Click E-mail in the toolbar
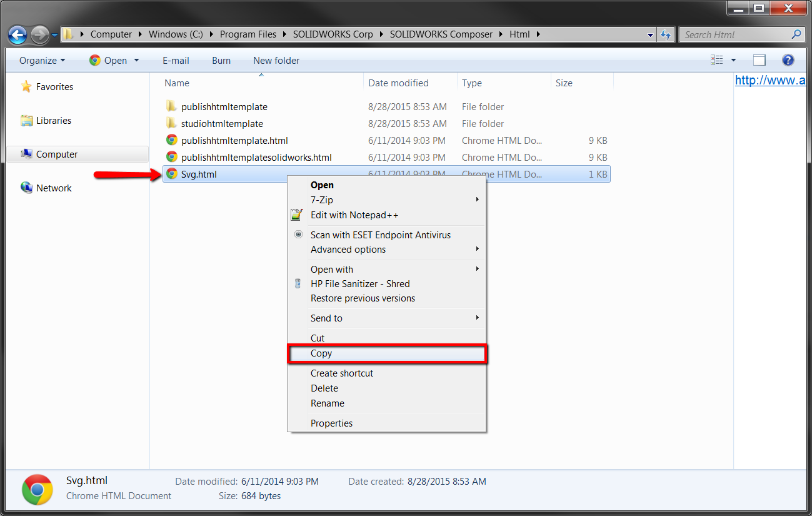This screenshot has height=516, width=812. [176, 61]
